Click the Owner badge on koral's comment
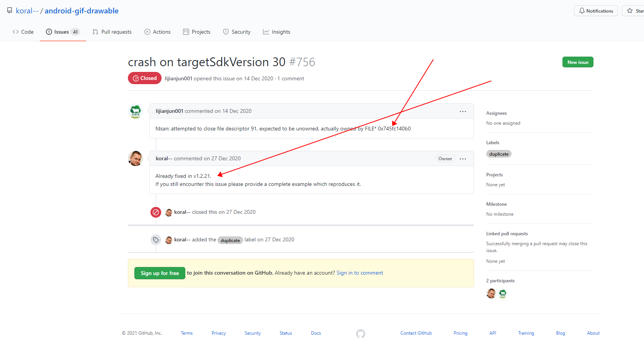 445,159
